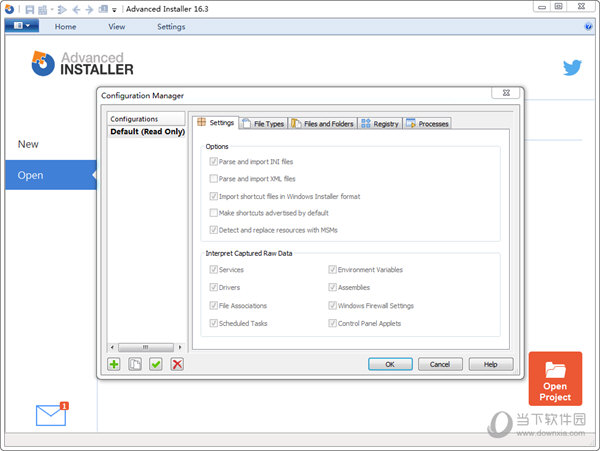Toggle the Environment Variables checkbox
600x451 pixels.
[x=333, y=270]
